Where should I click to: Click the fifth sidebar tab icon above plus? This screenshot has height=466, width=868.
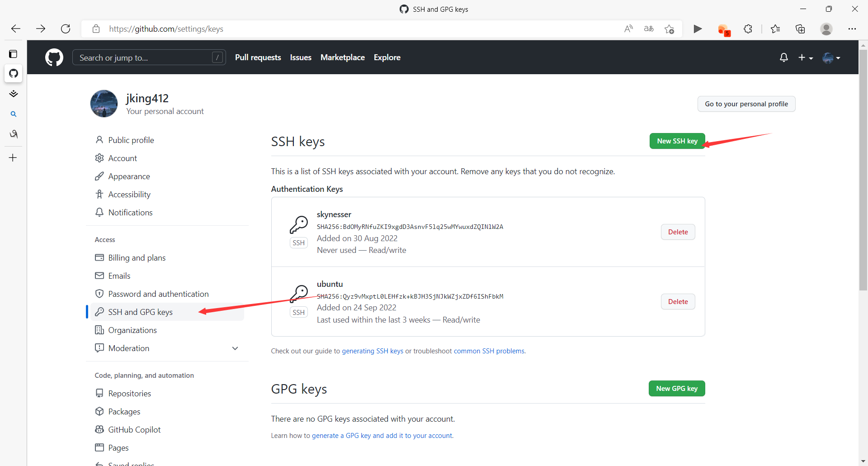coord(14,134)
